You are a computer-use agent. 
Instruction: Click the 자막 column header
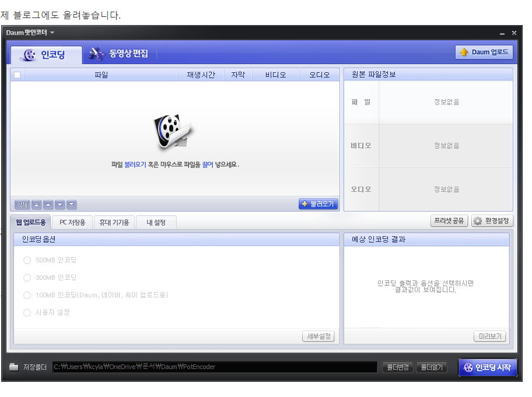(x=238, y=75)
